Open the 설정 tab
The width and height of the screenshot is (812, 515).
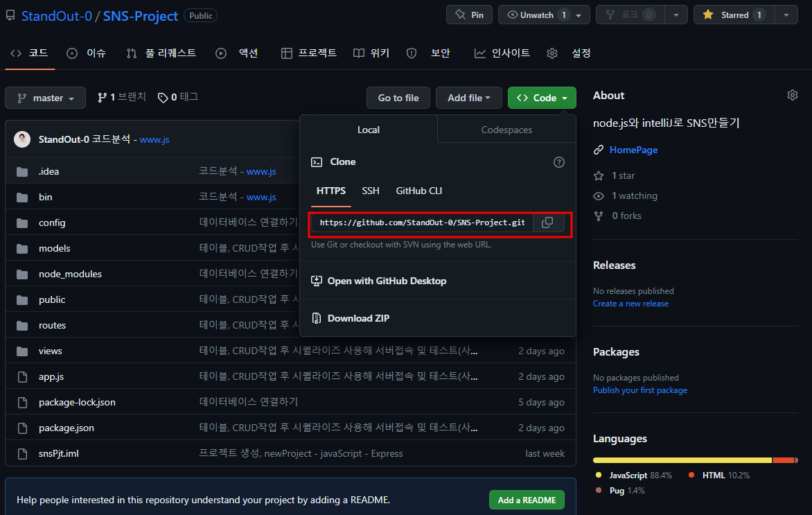click(569, 53)
